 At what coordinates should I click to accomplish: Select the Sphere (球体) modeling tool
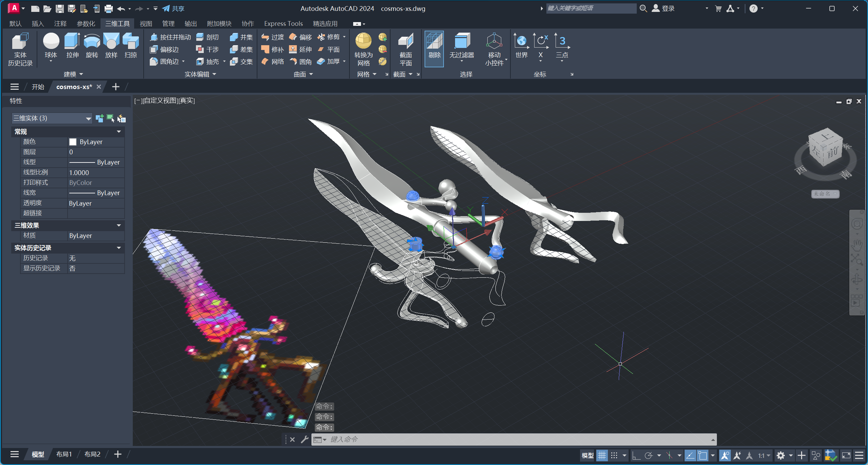(x=51, y=41)
